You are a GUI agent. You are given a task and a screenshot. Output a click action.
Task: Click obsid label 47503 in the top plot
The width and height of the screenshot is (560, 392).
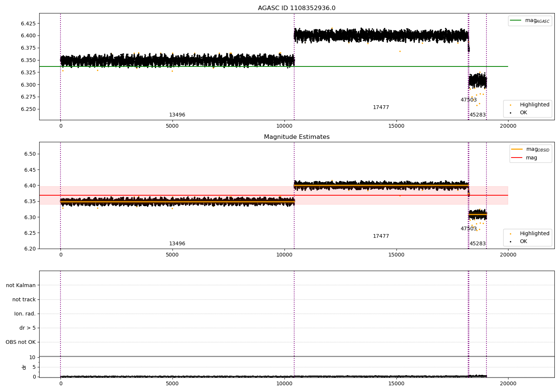pyautogui.click(x=469, y=100)
